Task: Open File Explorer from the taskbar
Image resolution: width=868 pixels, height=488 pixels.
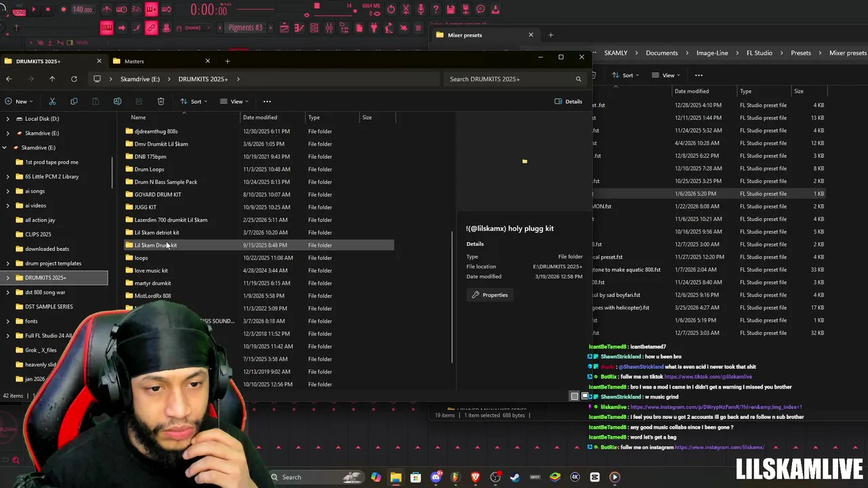Action: [x=396, y=477]
